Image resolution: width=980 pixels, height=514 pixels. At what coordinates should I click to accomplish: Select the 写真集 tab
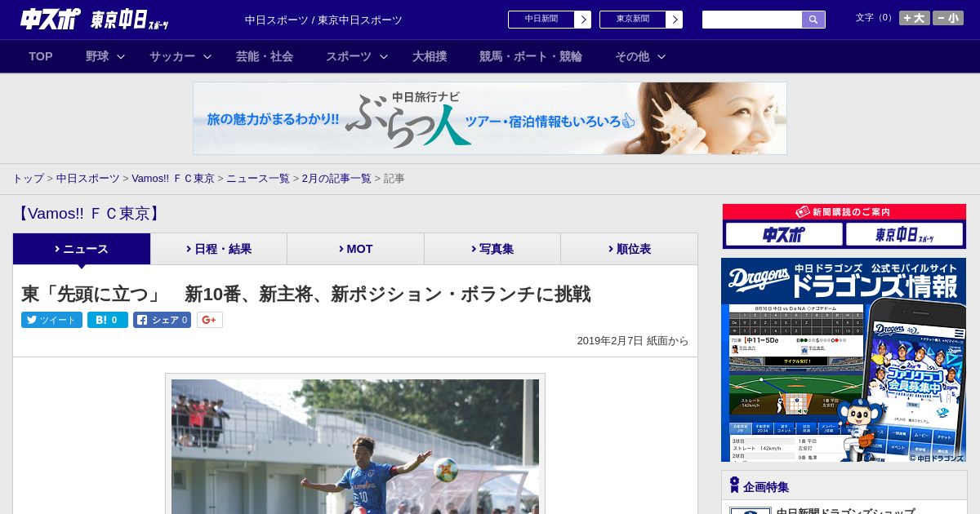492,249
